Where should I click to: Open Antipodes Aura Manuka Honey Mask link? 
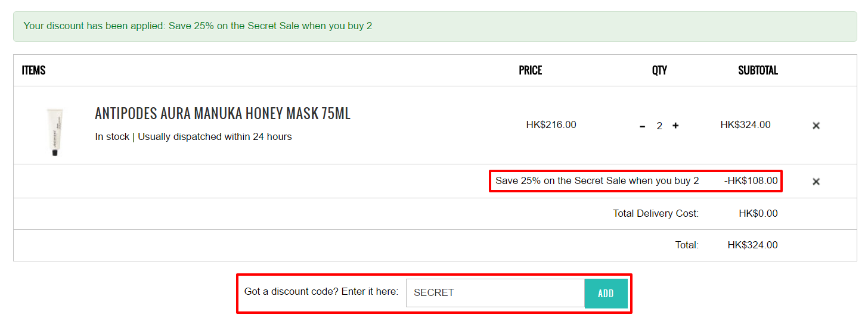click(x=223, y=113)
